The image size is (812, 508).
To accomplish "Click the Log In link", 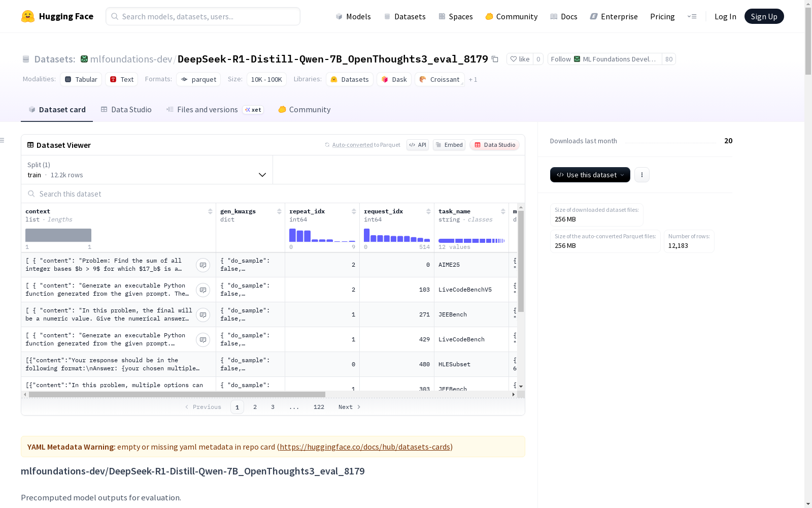I will pos(725,16).
